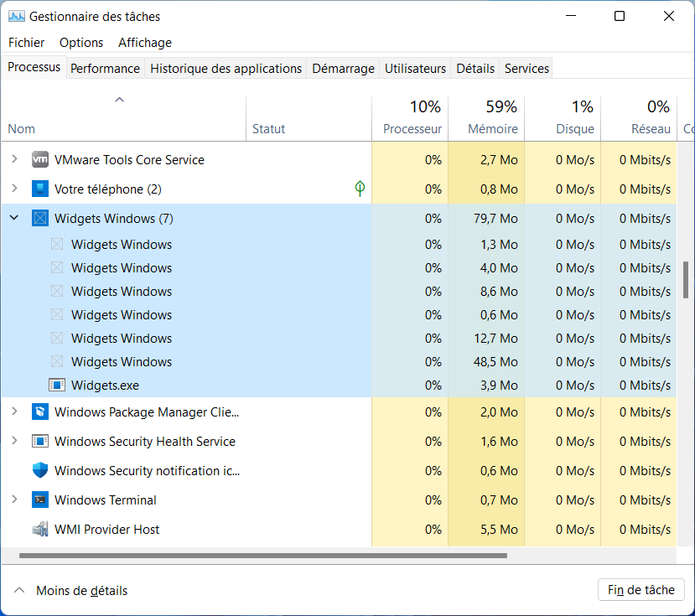This screenshot has width=695, height=616.
Task: Click the Votre téléphone app icon
Action: (40, 189)
